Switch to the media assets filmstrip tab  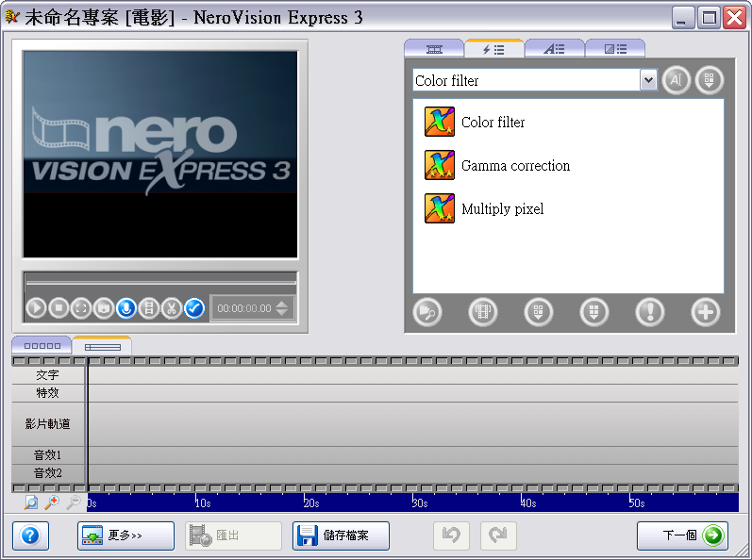(434, 49)
